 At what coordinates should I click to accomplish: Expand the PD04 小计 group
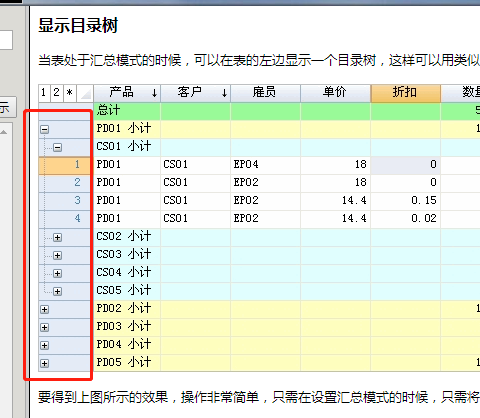pyautogui.click(x=44, y=345)
